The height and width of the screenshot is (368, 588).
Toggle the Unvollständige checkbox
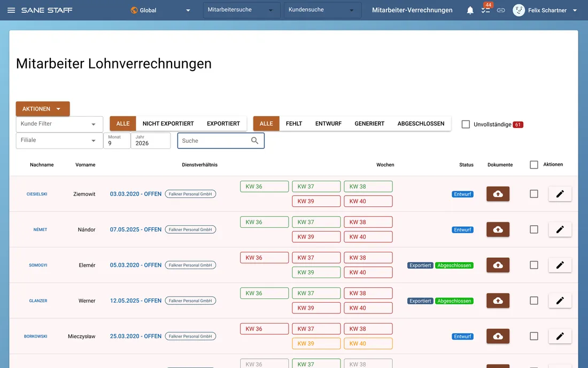coord(466,124)
